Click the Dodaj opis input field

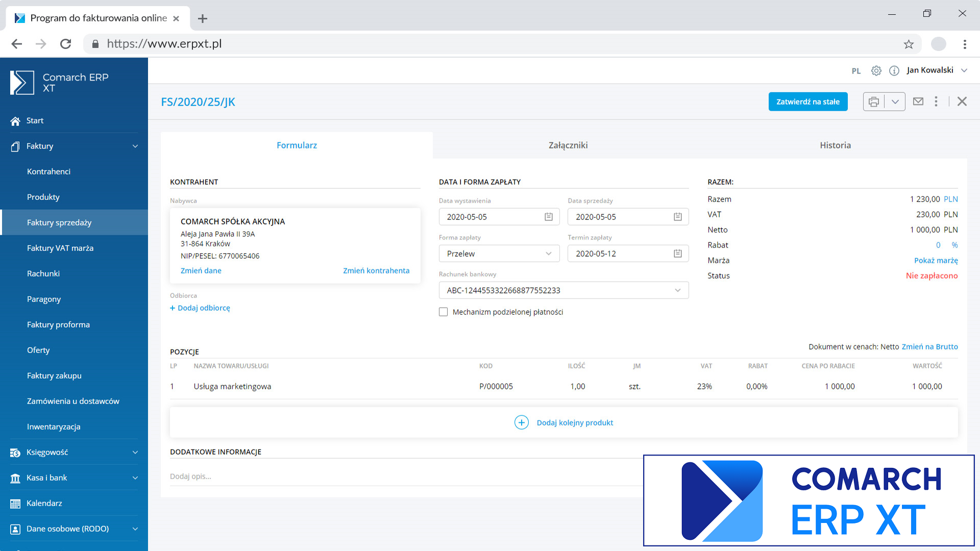(x=406, y=476)
